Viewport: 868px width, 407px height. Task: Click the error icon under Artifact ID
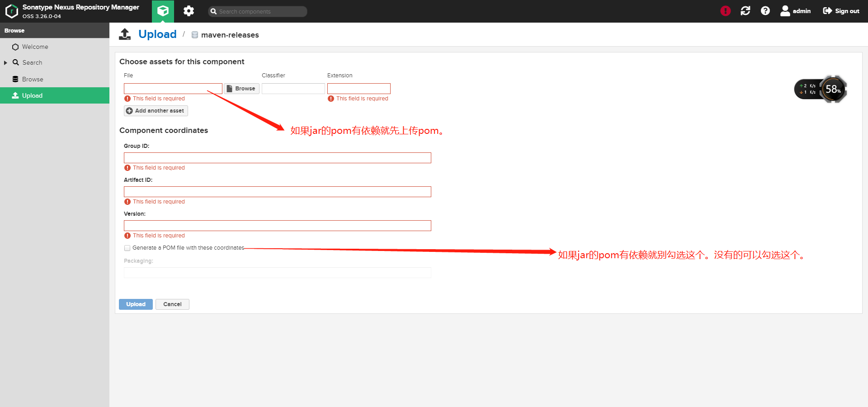click(x=127, y=202)
